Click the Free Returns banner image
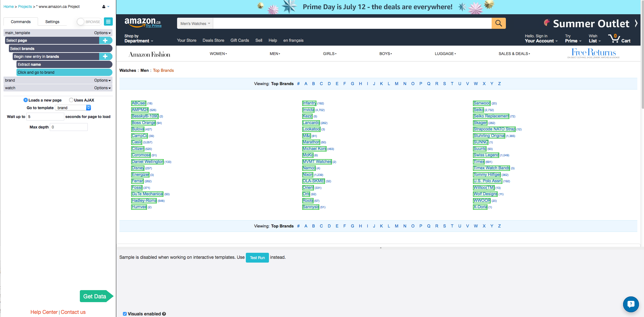This screenshot has width=644, height=317. pos(593,53)
